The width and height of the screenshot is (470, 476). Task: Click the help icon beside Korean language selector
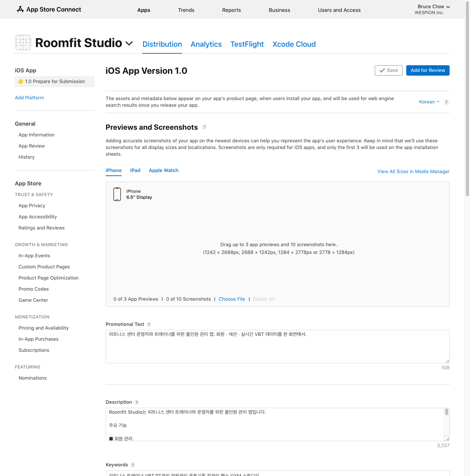tap(446, 102)
